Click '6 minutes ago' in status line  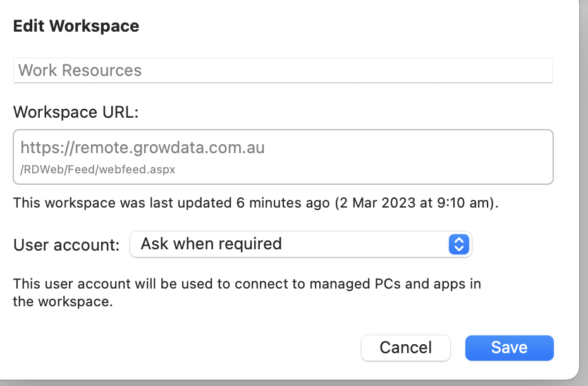283,203
